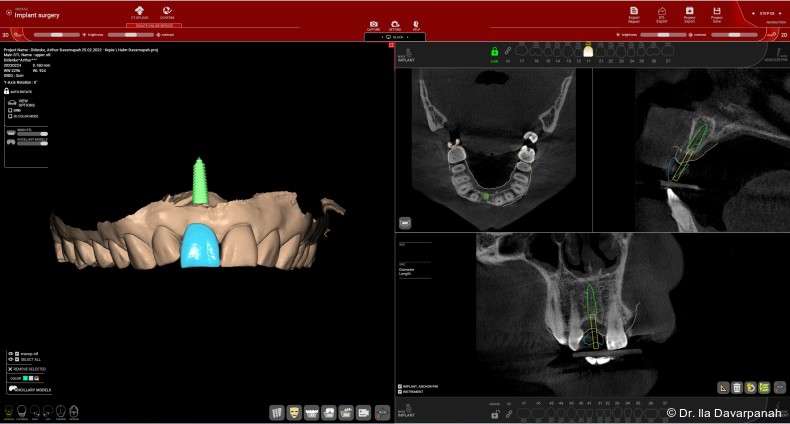Click the face mask view icon

tap(294, 411)
